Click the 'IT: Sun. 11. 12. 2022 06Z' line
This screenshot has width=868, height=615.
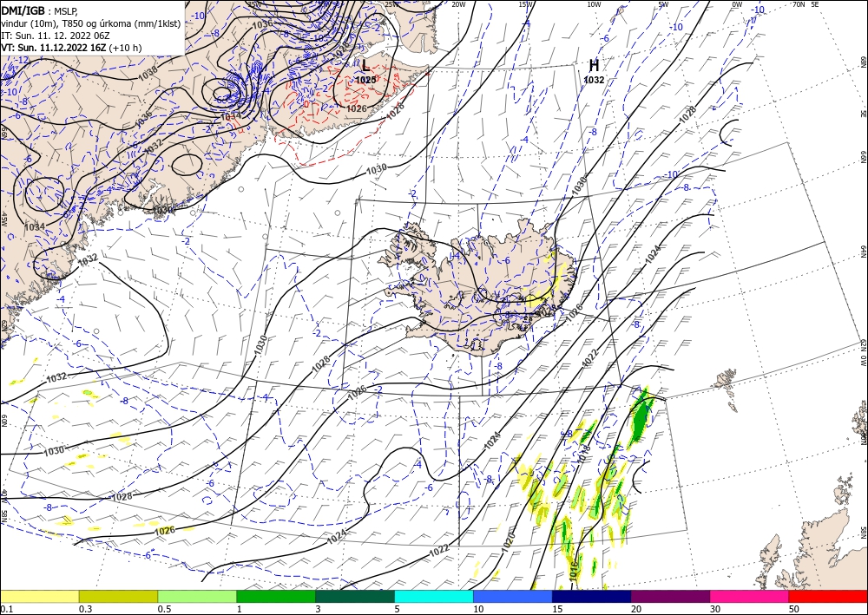point(56,36)
